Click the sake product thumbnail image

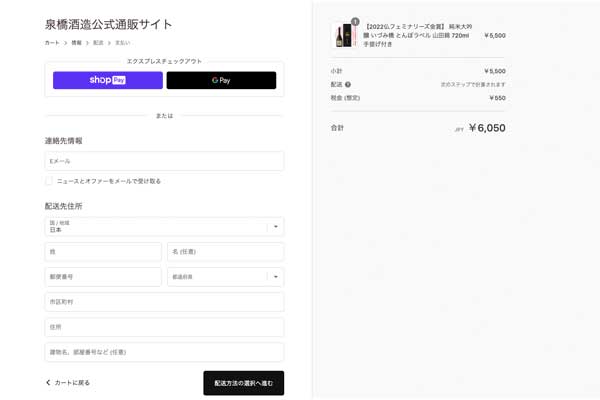pos(344,36)
